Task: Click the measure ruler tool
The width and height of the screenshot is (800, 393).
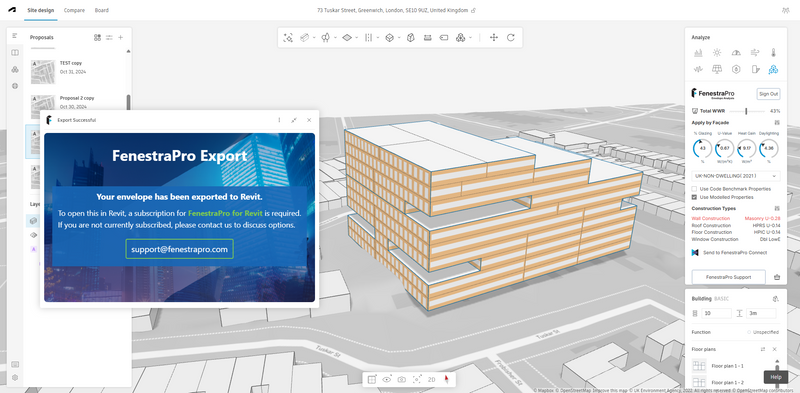Action: point(428,37)
